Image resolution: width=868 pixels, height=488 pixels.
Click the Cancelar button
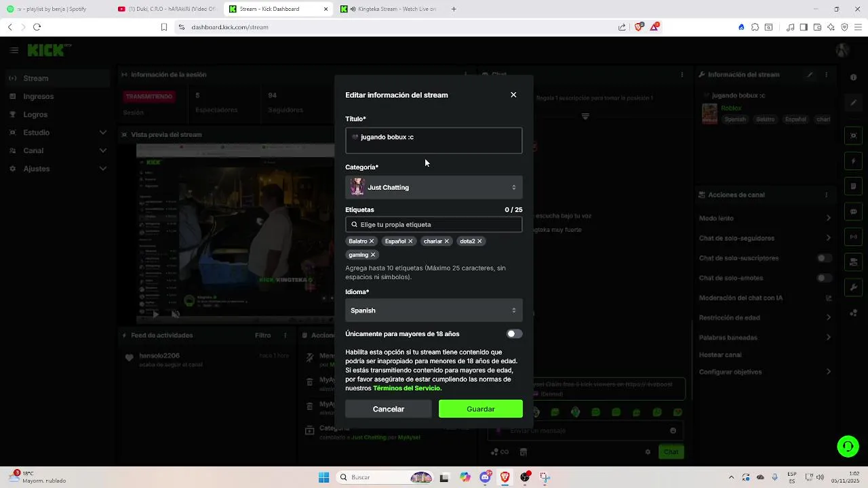coord(389,409)
